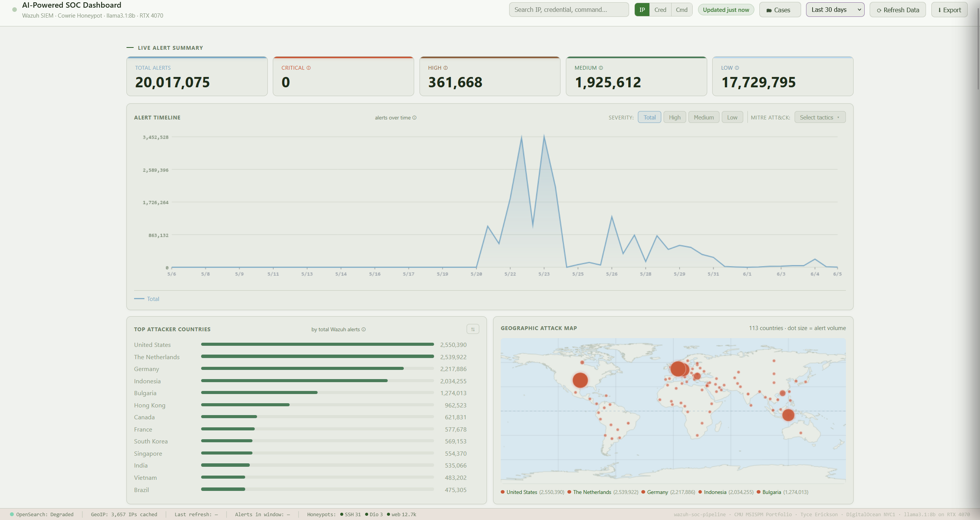
Task: Open Cases with the folder icon button
Action: 780,10
